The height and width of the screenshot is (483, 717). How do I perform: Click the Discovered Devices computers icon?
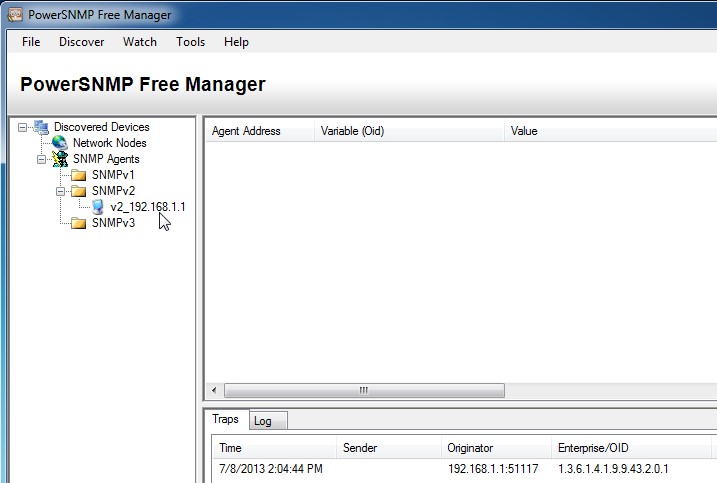point(41,127)
